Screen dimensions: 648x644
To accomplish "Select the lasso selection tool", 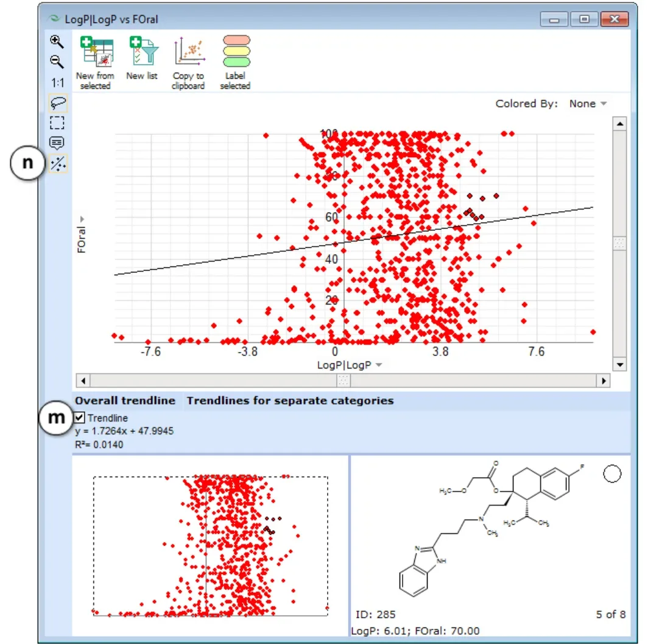I will point(58,102).
